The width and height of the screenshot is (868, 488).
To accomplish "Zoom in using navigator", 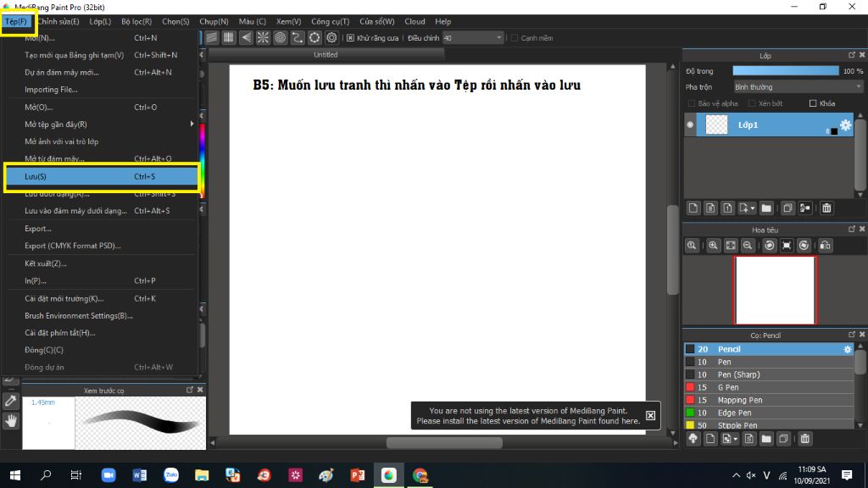I will pos(713,246).
